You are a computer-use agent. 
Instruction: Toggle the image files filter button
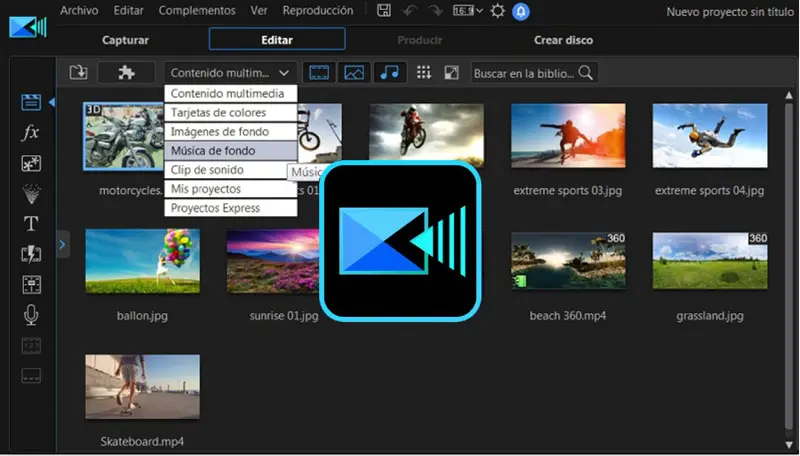(353, 72)
